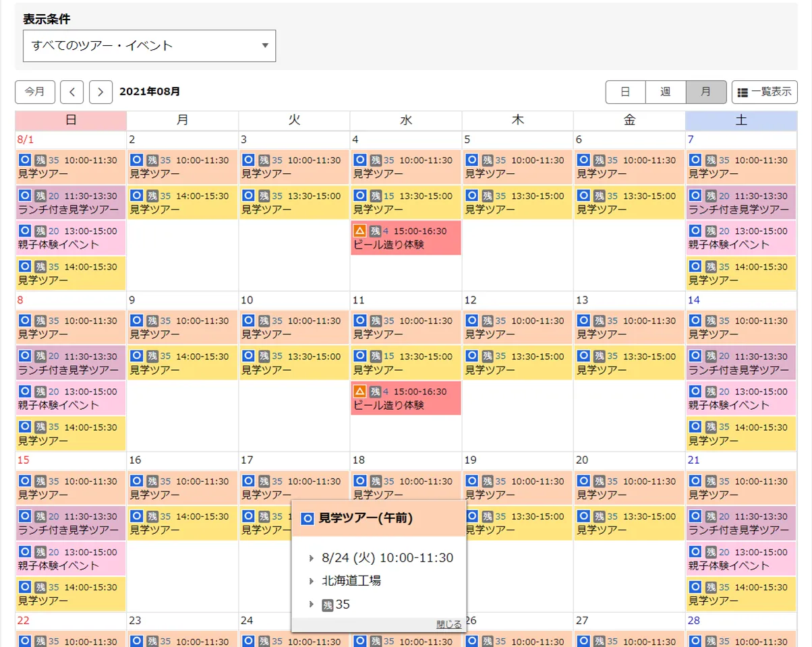Click the blue circle icon on August 1 親子体験イベント
This screenshot has width=812, height=647.
[x=24, y=231]
